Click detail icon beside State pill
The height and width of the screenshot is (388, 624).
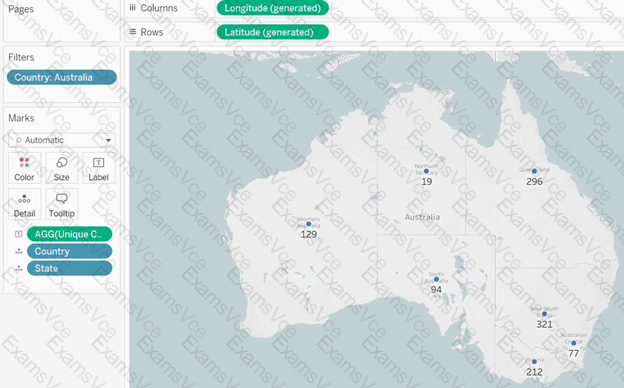point(18,269)
